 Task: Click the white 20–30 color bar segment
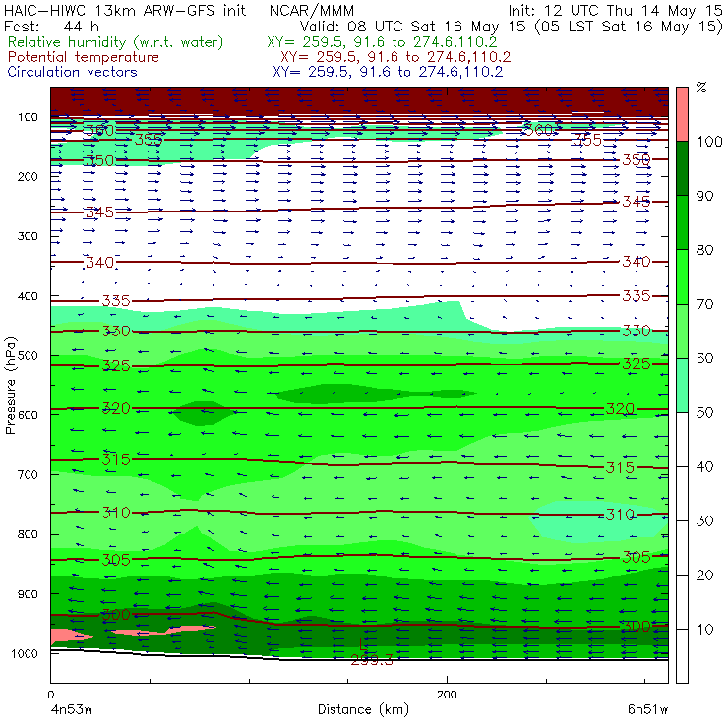coord(682,548)
